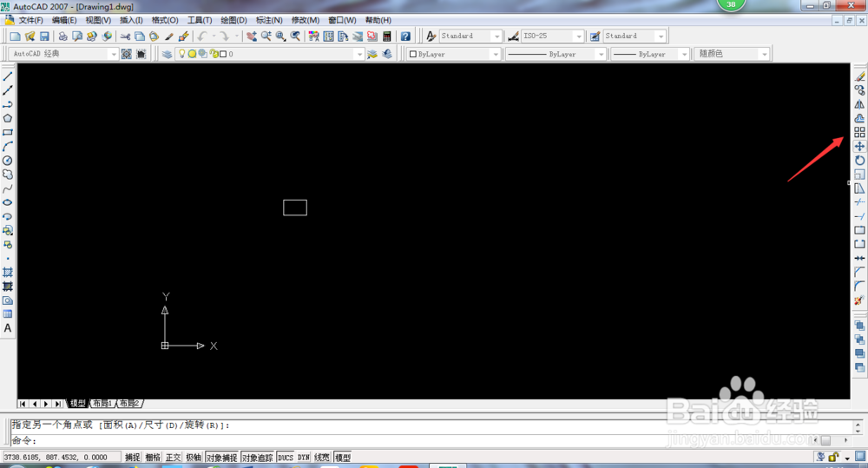
Task: Select the Circle draw tool
Action: [x=8, y=161]
